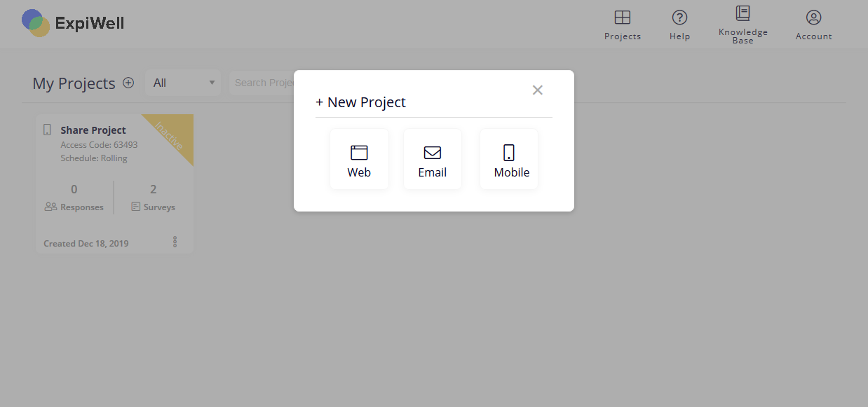Choose the Web project type
This screenshot has width=868, height=407.
click(359, 159)
